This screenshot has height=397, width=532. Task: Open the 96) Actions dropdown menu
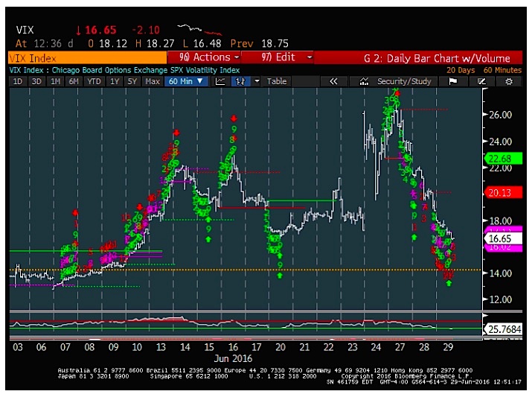click(205, 57)
